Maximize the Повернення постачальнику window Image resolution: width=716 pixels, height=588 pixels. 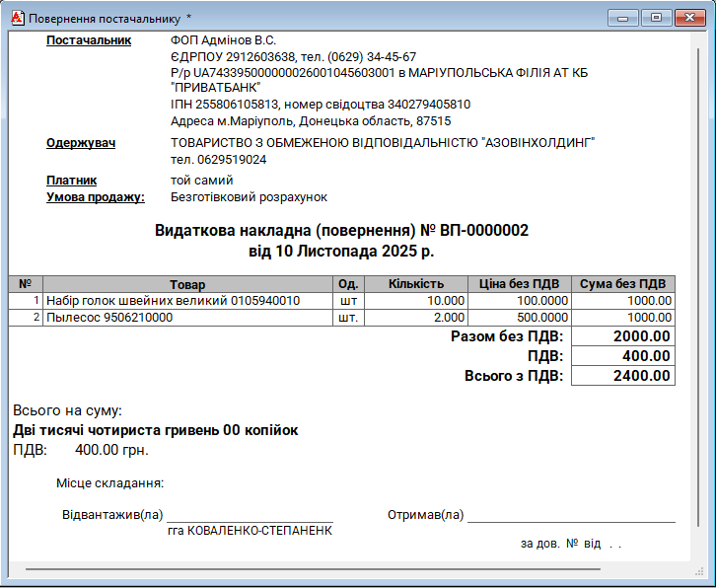pyautogui.click(x=653, y=18)
